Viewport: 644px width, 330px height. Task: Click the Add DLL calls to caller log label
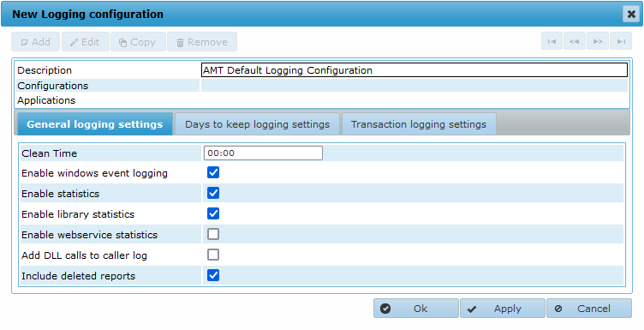[x=84, y=255]
